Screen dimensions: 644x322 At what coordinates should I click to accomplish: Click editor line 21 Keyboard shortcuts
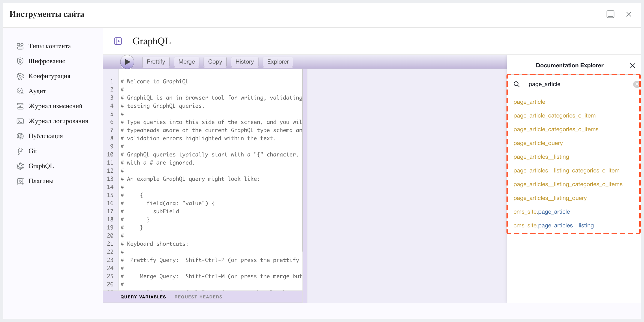(x=155, y=244)
